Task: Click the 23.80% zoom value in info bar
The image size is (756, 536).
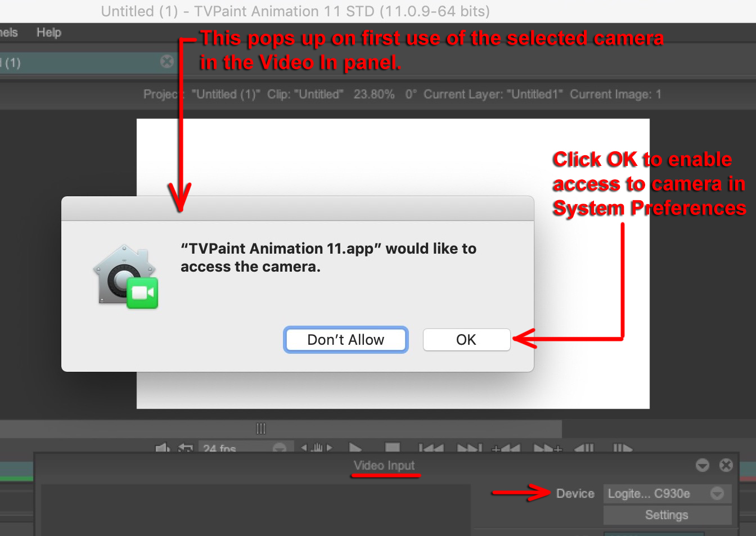Action: click(374, 94)
